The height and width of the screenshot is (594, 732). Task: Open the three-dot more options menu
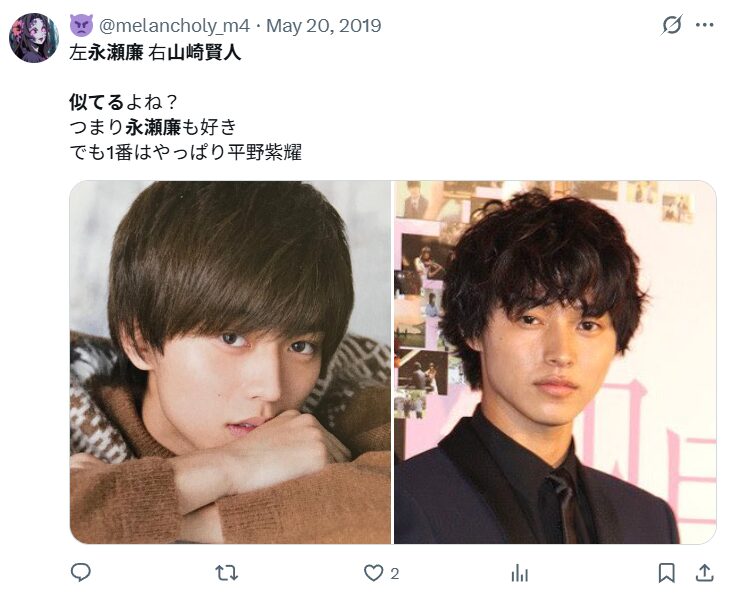pyautogui.click(x=704, y=25)
